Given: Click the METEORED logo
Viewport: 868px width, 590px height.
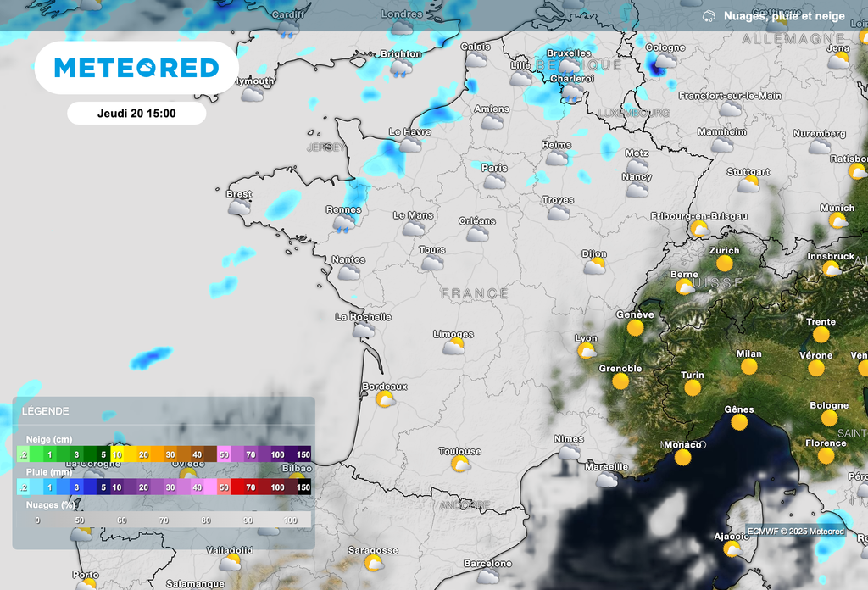Looking at the screenshot, I should pyautogui.click(x=136, y=67).
